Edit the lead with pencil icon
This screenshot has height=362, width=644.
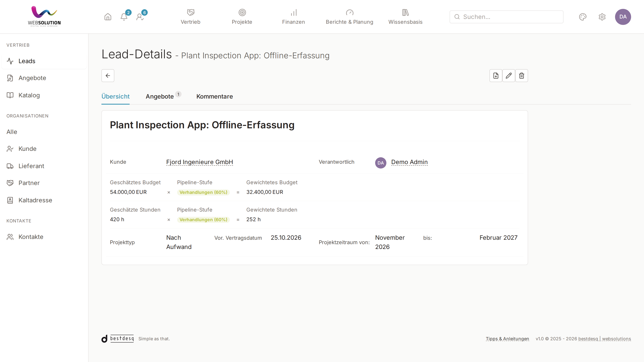tap(509, 75)
